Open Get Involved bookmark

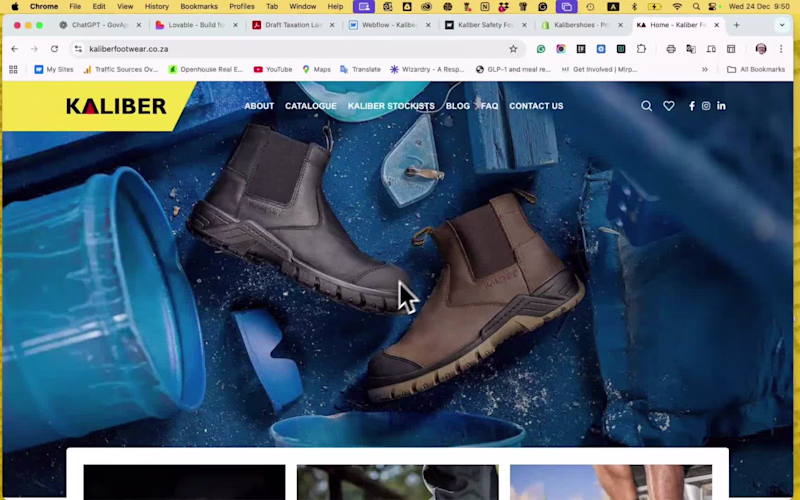pos(599,69)
